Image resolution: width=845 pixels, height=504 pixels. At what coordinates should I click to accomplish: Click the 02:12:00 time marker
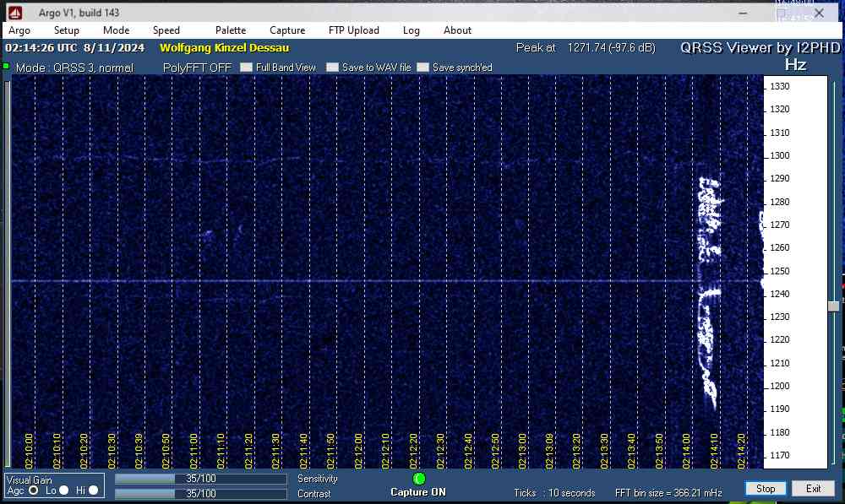coord(358,451)
